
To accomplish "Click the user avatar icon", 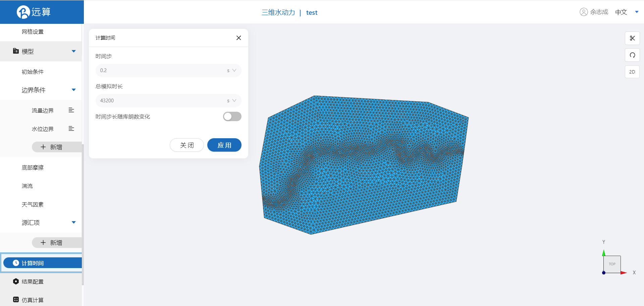I will click(584, 12).
